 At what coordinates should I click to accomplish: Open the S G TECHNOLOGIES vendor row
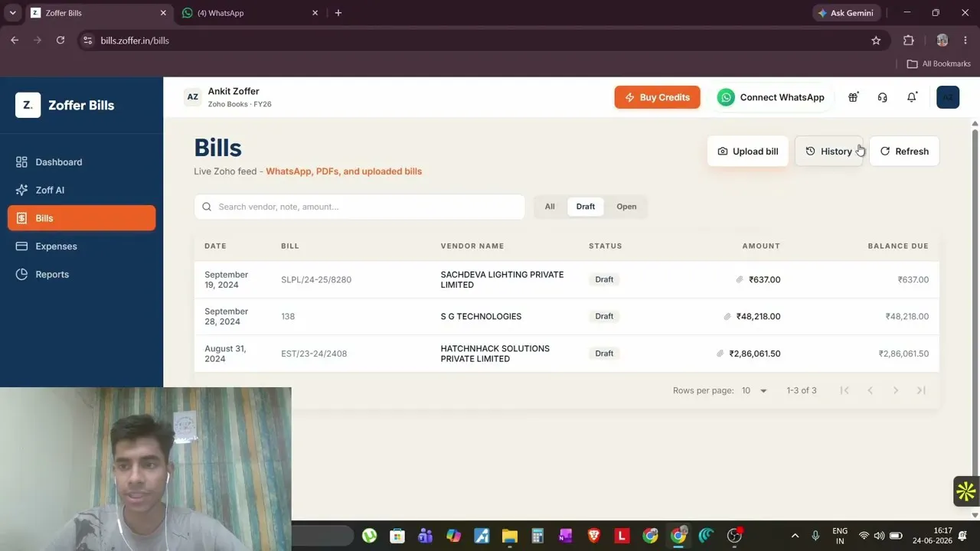tap(567, 316)
